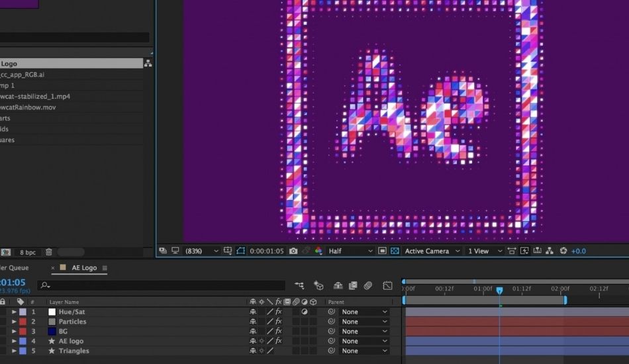Open the Half resolution dropdown
629x364 pixels.
351,251
